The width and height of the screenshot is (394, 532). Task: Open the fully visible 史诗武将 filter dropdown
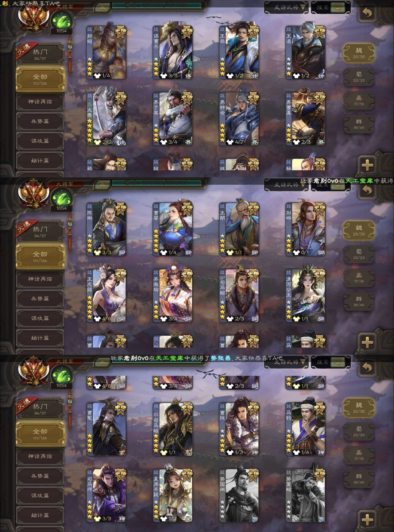coord(286,7)
